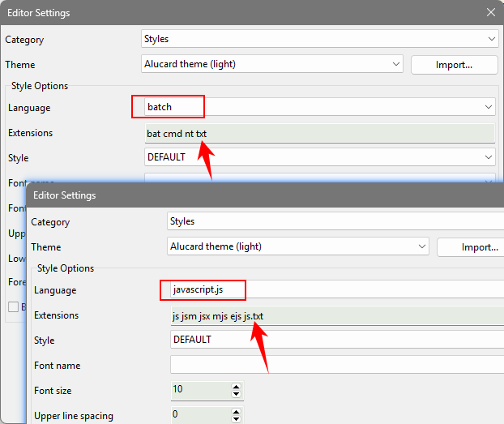Increase Upper line spacing with up arrow

click(237, 412)
